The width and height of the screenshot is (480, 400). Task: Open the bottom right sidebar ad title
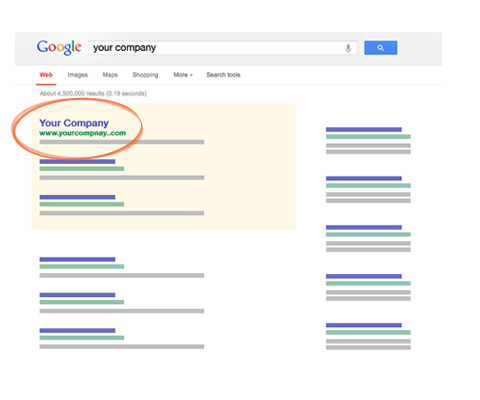[x=364, y=325]
